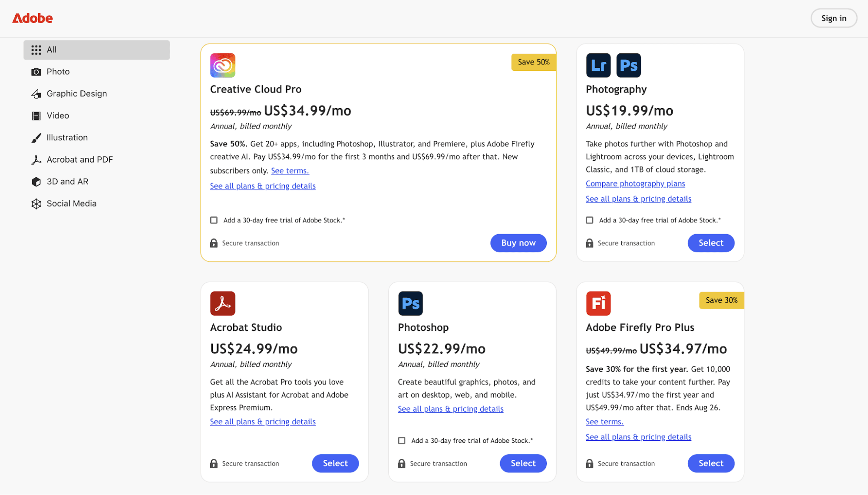The width and height of the screenshot is (868, 495).
Task: Open See terms link on Firefly card
Action: click(x=604, y=422)
